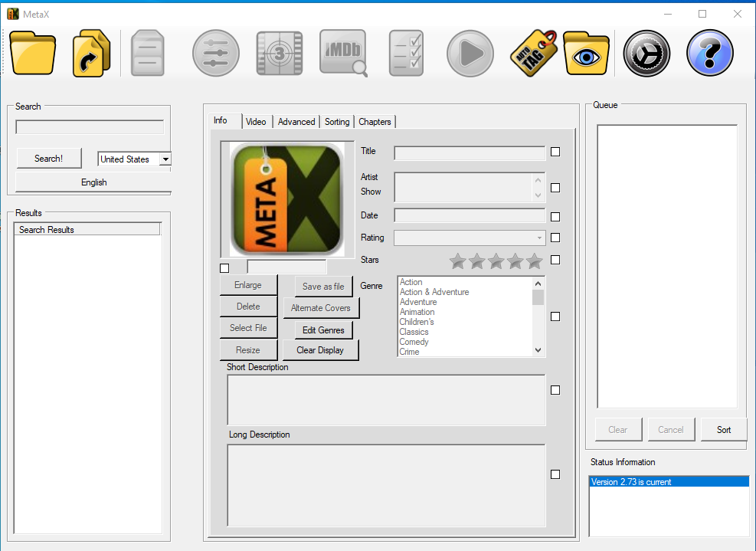Open the IMDb search icon

[344, 53]
